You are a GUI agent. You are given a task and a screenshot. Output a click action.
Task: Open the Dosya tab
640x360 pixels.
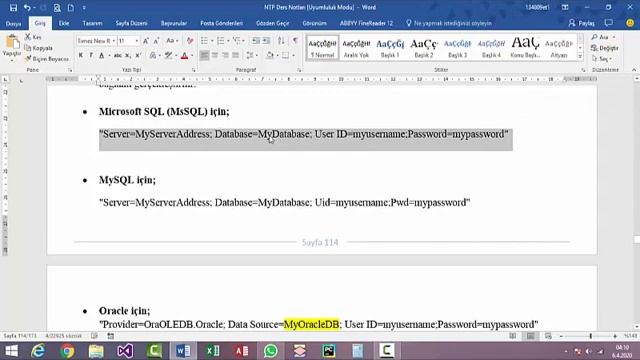tap(13, 23)
